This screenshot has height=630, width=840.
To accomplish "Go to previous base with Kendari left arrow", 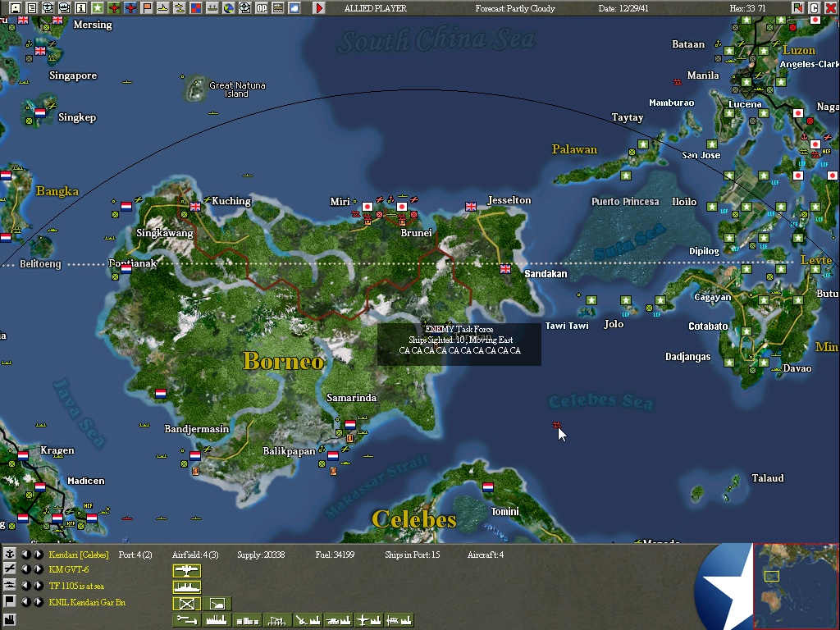I will 25,555.
